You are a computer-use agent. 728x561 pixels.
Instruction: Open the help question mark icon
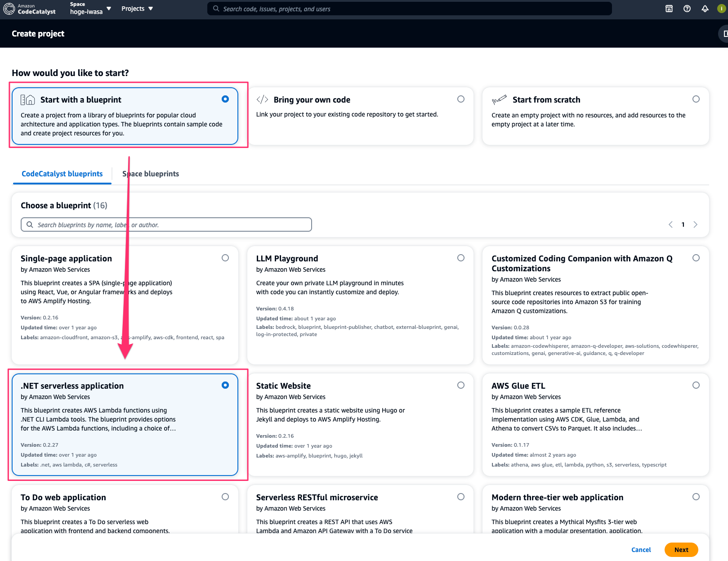pos(687,9)
